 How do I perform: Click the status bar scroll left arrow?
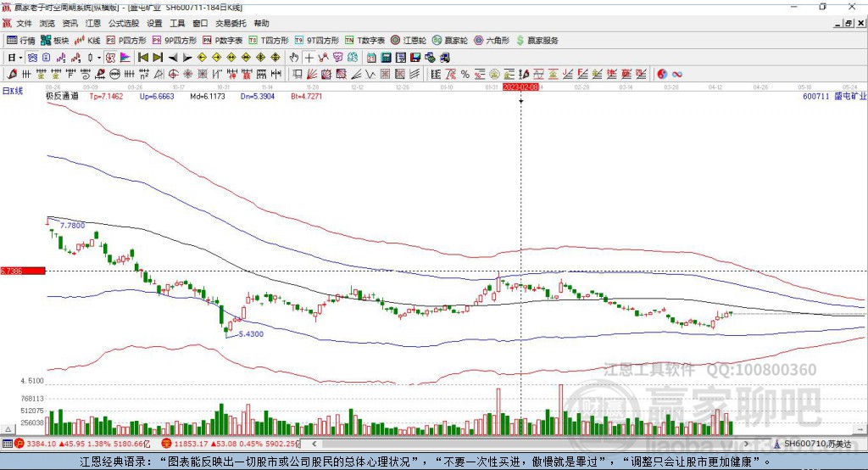point(314,444)
